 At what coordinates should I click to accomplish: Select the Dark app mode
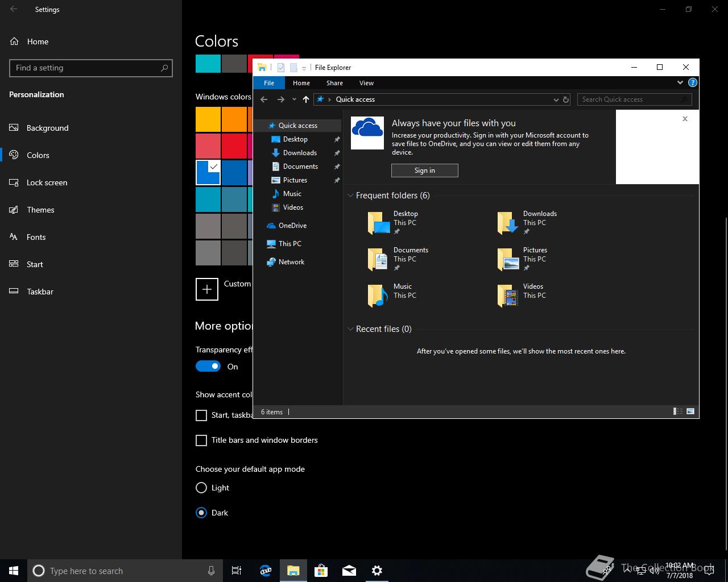click(201, 513)
